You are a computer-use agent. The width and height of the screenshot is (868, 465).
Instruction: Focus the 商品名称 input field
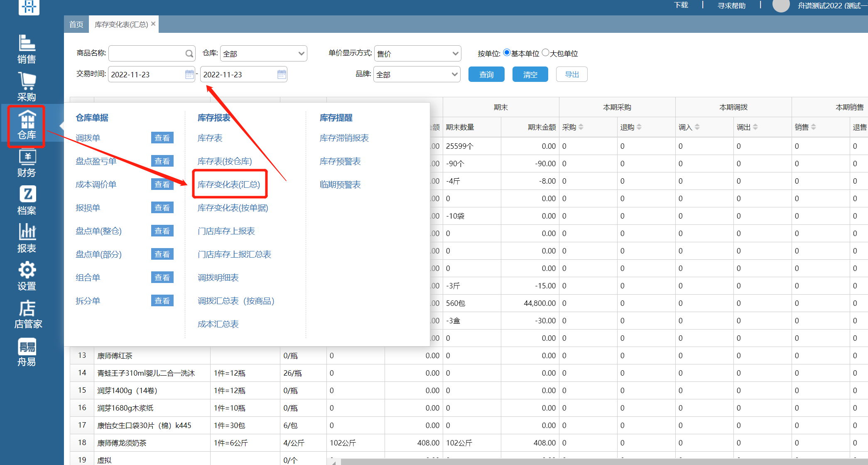[152, 54]
